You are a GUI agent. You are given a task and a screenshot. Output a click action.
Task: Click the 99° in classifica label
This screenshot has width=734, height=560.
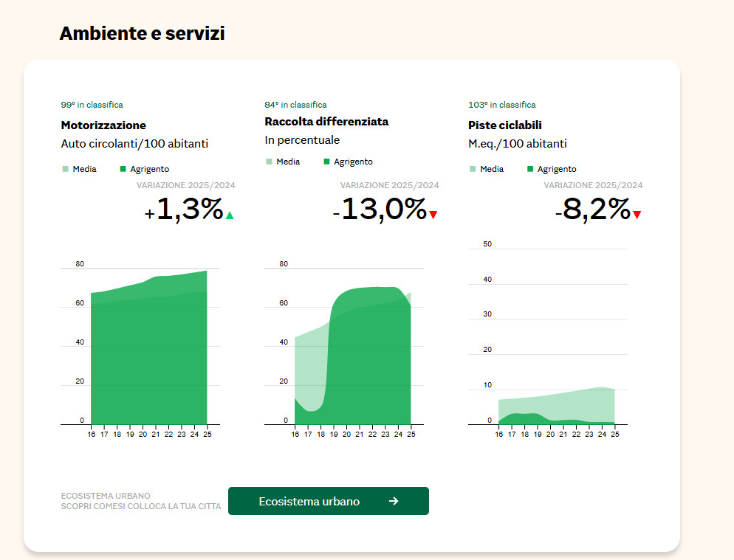point(92,105)
